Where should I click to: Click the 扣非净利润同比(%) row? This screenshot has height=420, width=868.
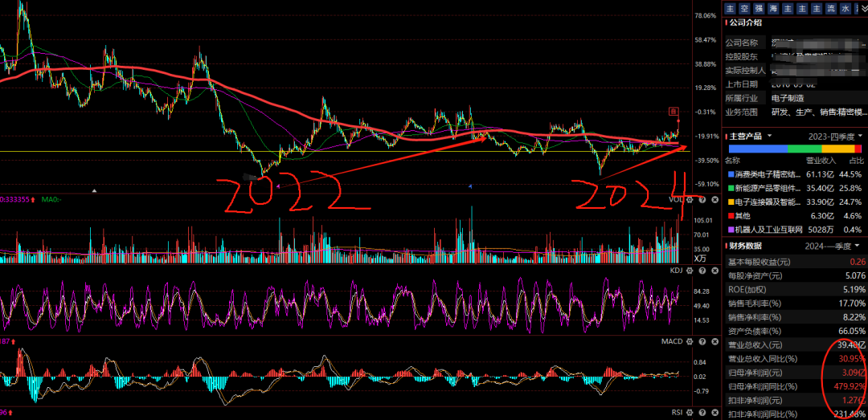(795, 414)
